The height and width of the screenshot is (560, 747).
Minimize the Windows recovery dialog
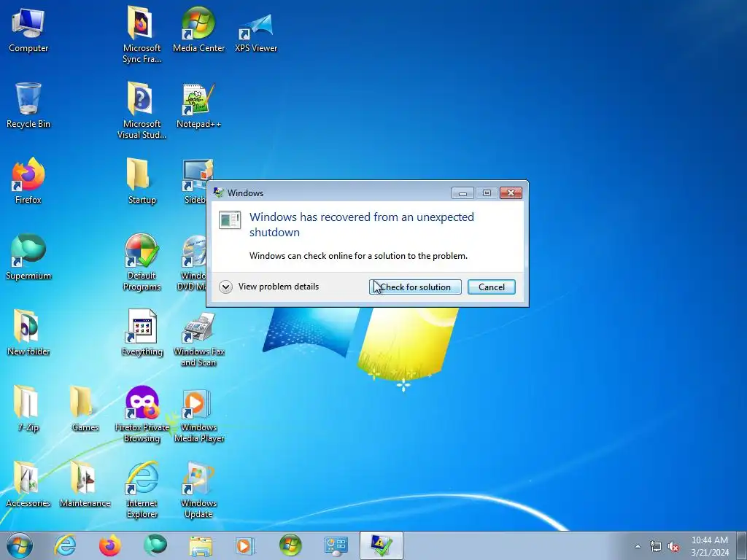coord(462,192)
